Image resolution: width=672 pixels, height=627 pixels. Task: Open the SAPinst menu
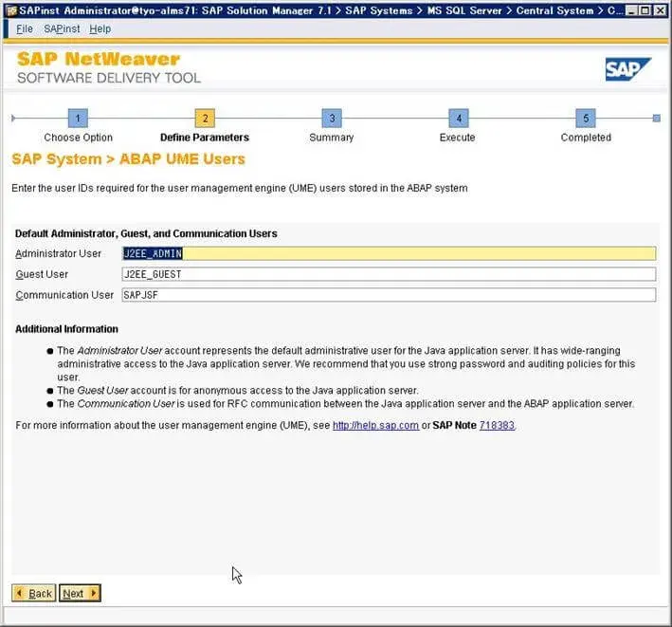click(x=62, y=28)
